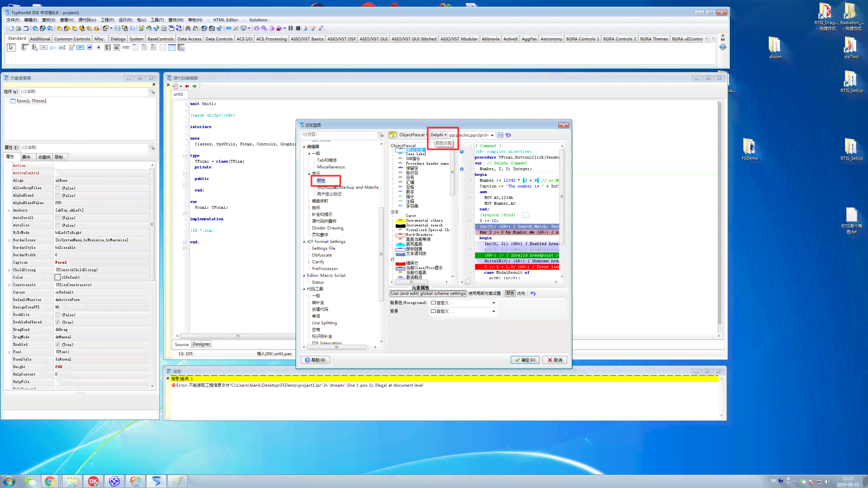The width and height of the screenshot is (868, 488).
Task: Click red back arrow in source editor toolbar
Action: tap(187, 86)
